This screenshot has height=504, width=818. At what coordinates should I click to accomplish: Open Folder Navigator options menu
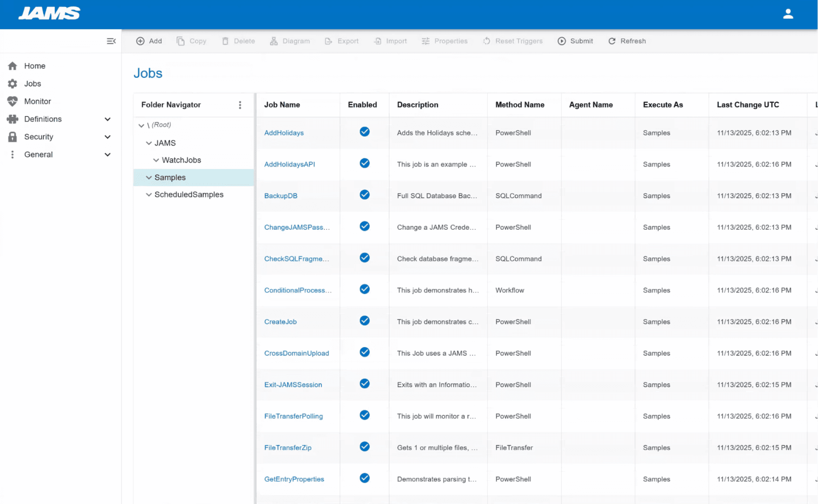240,105
